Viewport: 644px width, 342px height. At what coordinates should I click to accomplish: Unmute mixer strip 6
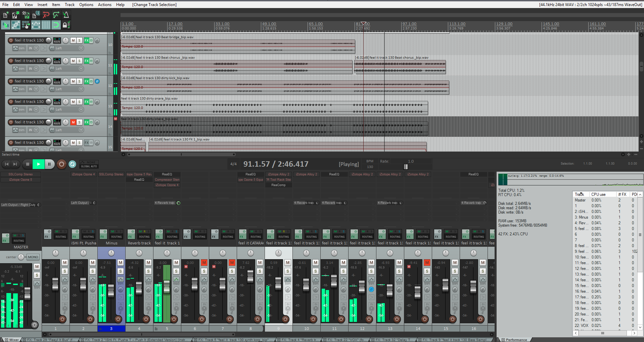204,263
